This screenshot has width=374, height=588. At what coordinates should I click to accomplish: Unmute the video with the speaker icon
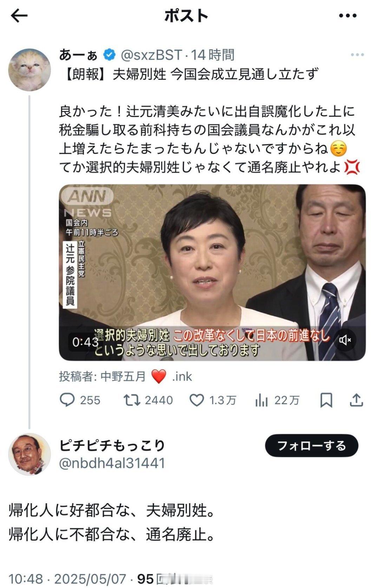pyautogui.click(x=345, y=340)
